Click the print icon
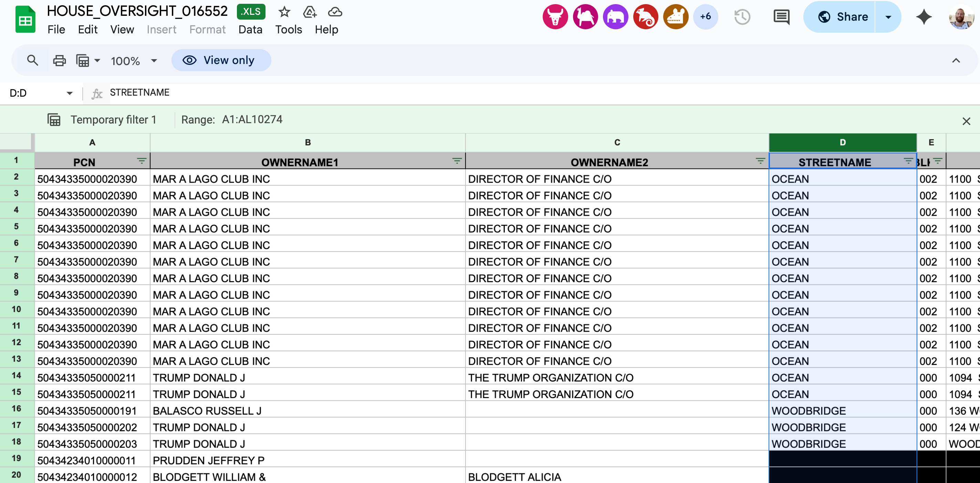 (59, 61)
